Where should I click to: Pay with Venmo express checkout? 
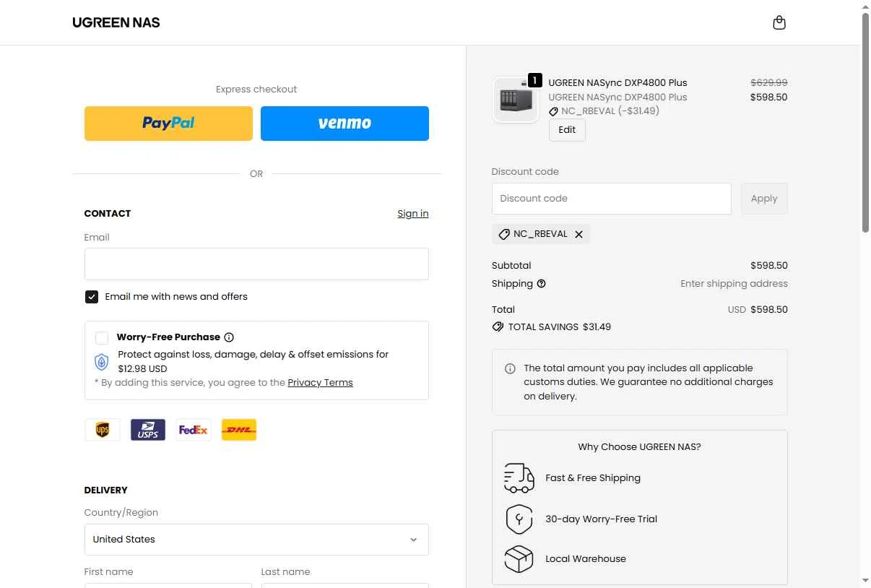pos(344,124)
